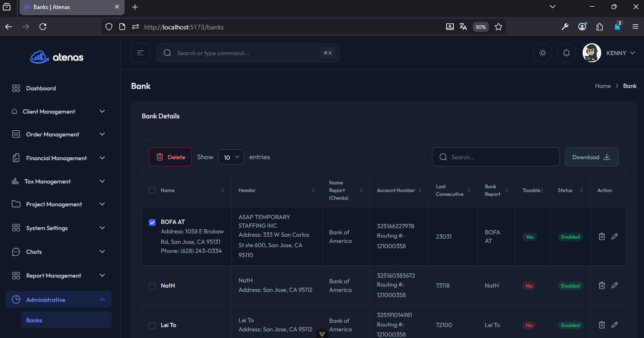Check the NatH row checkbox
The height and width of the screenshot is (338, 644).
tap(152, 286)
